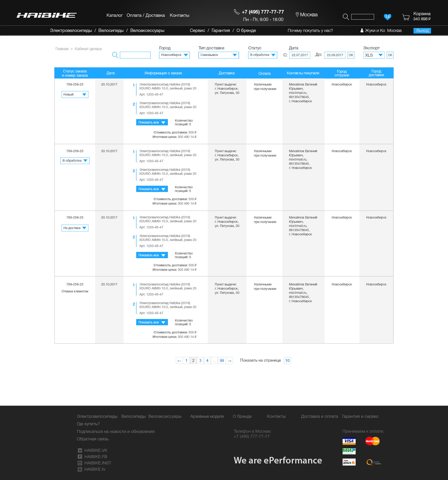Open Сервис in the sub navigation
This screenshot has height=480, width=448.
pyautogui.click(x=198, y=31)
